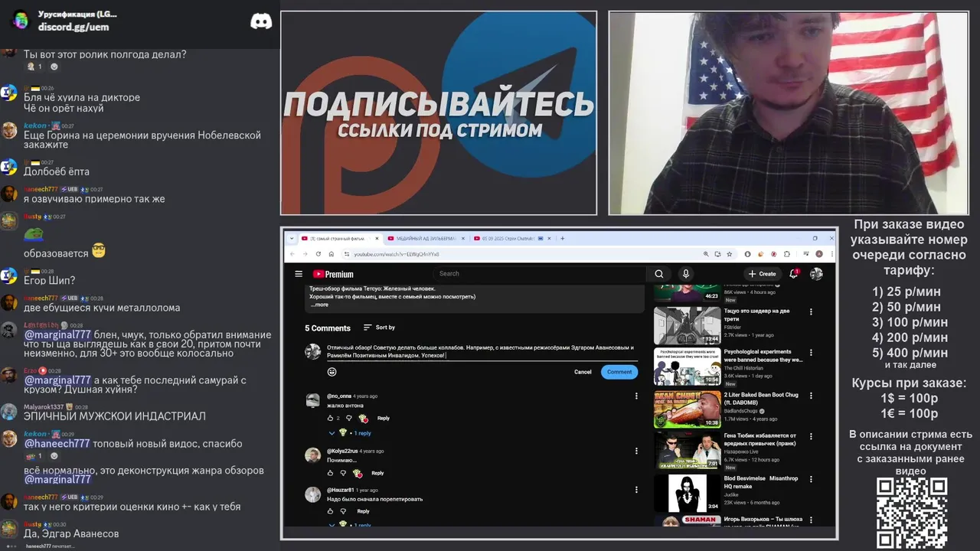This screenshot has height=551, width=980.
Task: Open the 2 Liter Baked Bean Boot Chug thumbnail
Action: tap(687, 409)
